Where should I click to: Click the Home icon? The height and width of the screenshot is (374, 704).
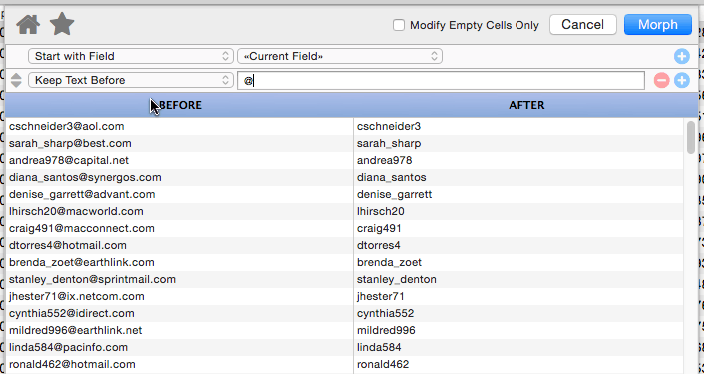coord(28,24)
